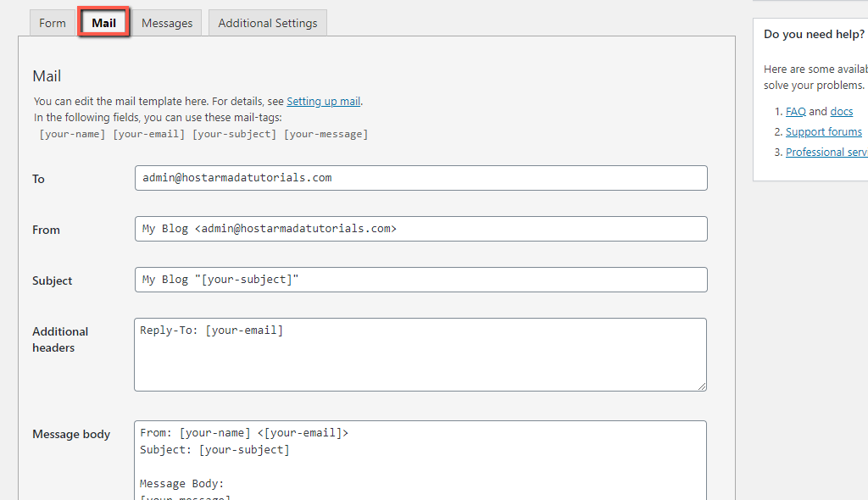Select the [your-subject] mail-tag text
868x500 pixels.
234,134
